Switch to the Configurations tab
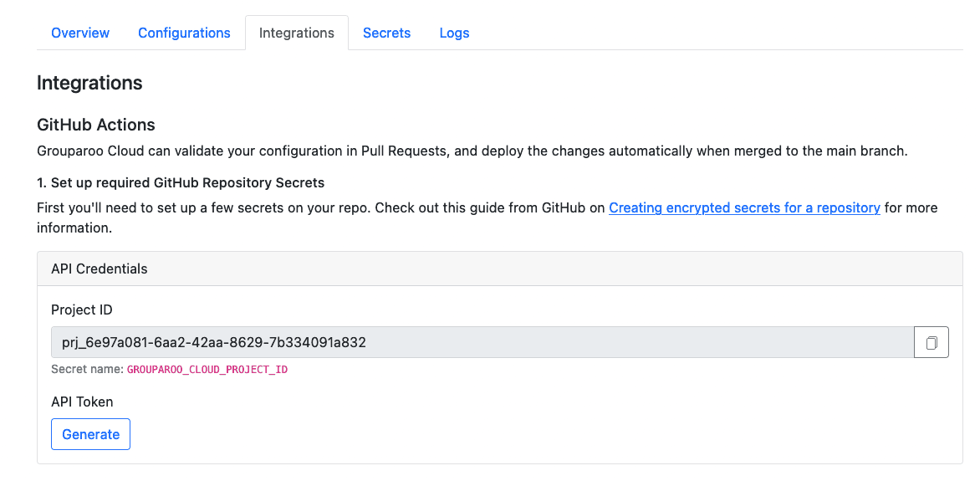The height and width of the screenshot is (481, 980). point(184,33)
